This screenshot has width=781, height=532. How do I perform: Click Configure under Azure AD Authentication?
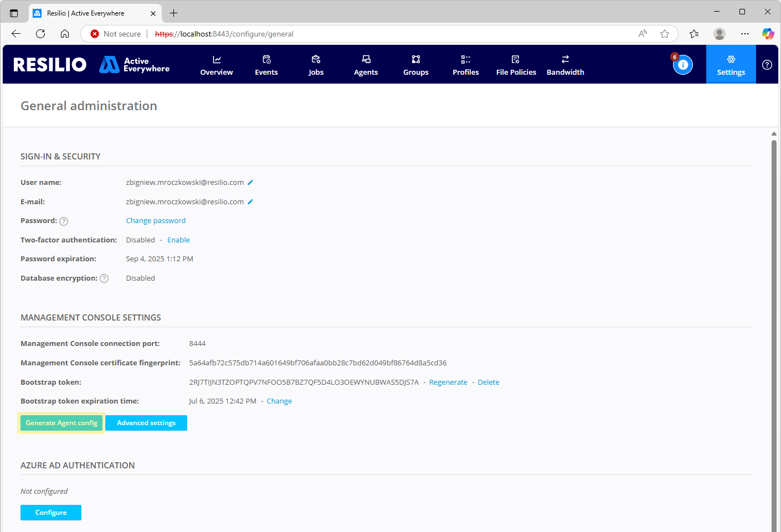51,513
